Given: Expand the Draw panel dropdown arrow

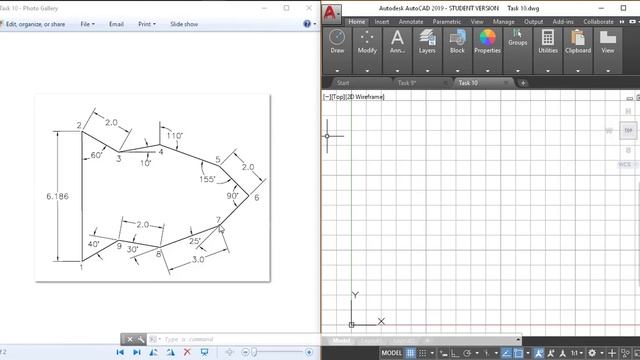Looking at the screenshot, I should (337, 71).
